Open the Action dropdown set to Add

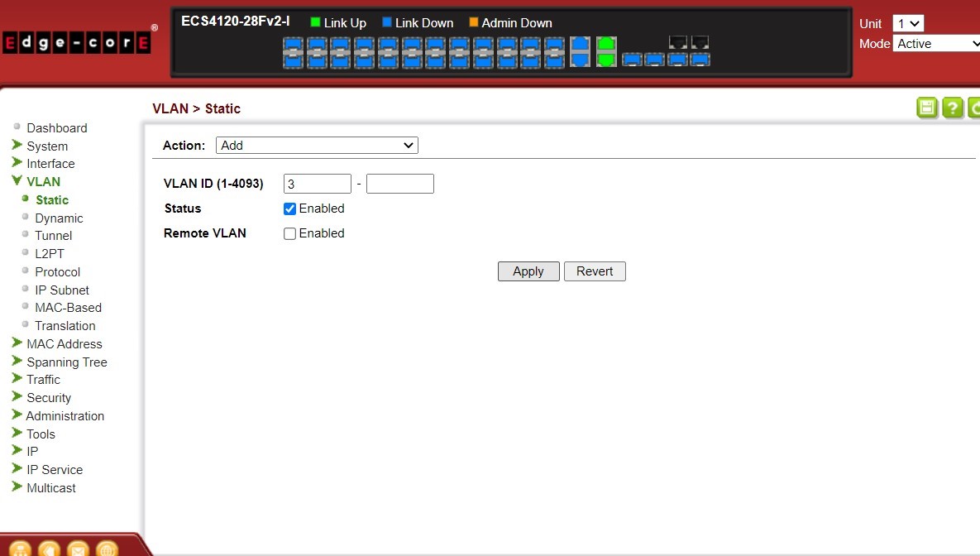pyautogui.click(x=317, y=145)
